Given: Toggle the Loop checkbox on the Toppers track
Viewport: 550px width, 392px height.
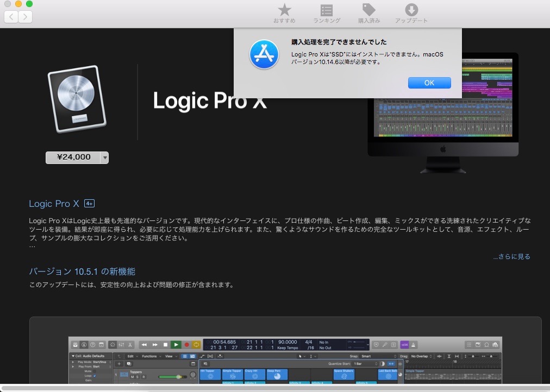Looking at the screenshot, I should (95, 375).
